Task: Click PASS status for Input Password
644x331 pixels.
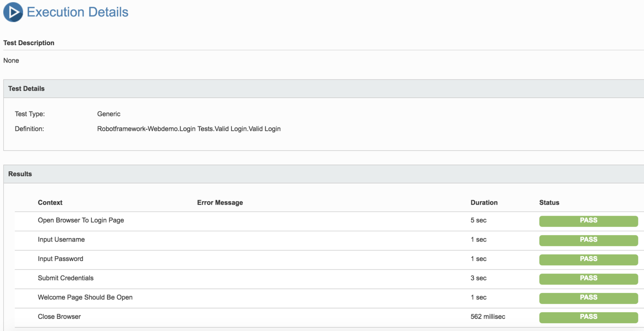Action: pos(589,260)
